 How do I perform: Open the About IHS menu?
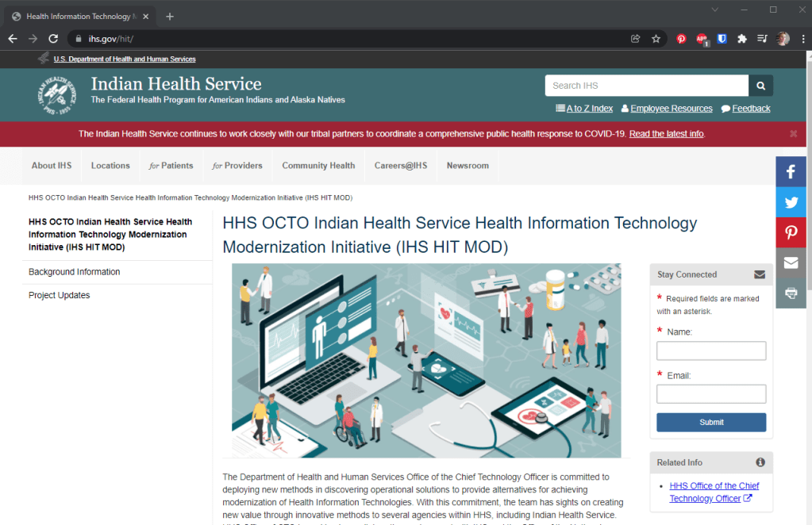pos(52,166)
